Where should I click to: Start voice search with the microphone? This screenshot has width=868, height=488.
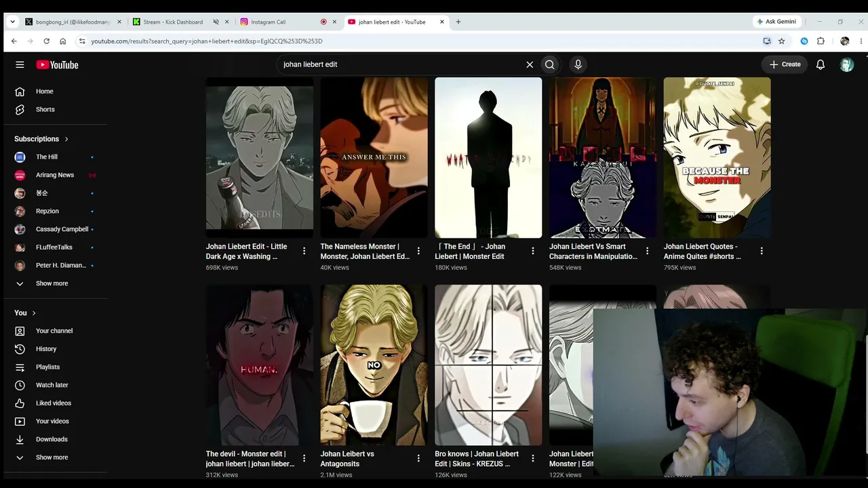(578, 64)
